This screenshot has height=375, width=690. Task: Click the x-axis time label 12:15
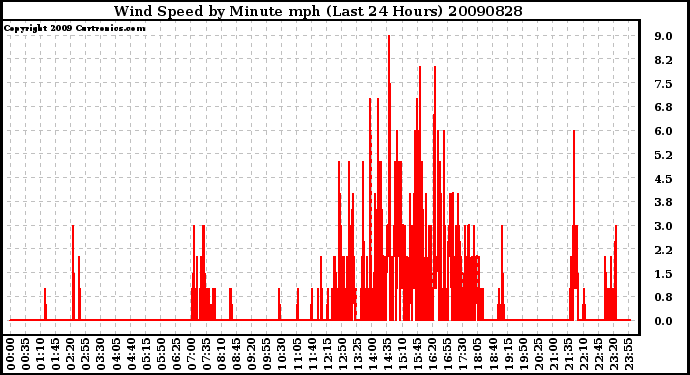pos(327,354)
